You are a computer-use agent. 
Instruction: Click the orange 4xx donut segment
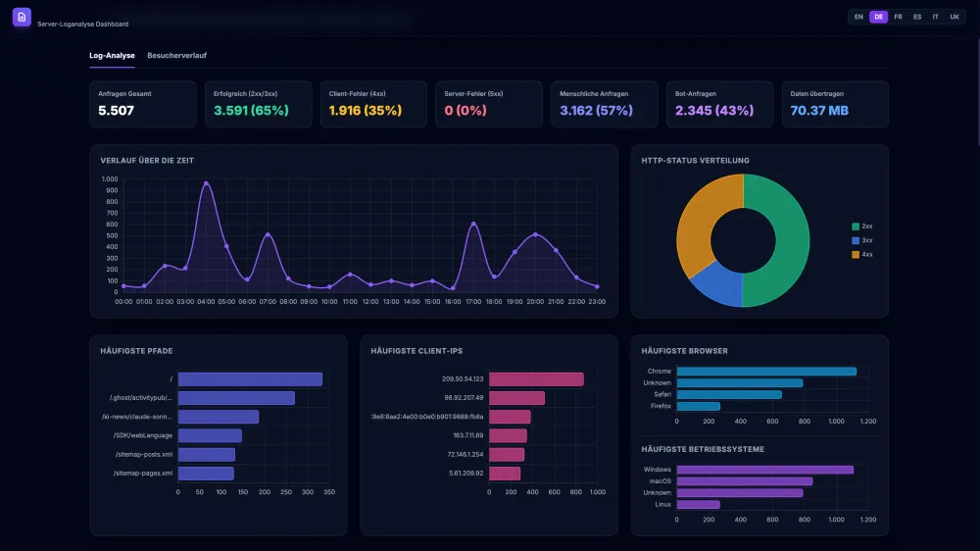(x=703, y=217)
